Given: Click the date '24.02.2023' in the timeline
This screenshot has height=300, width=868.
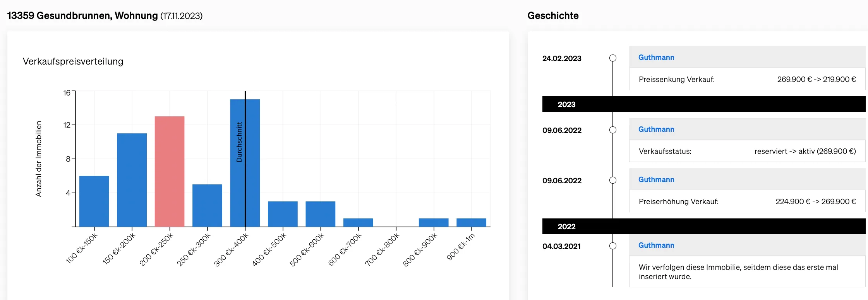Looking at the screenshot, I should pyautogui.click(x=562, y=58).
